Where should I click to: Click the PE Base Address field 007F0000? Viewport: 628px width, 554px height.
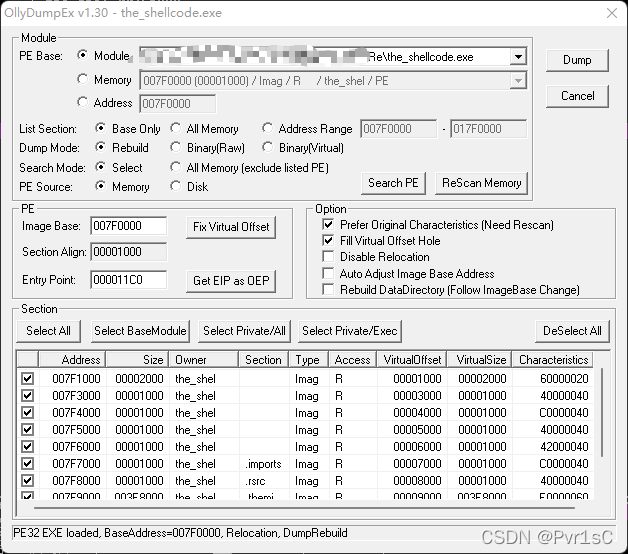[x=177, y=104]
